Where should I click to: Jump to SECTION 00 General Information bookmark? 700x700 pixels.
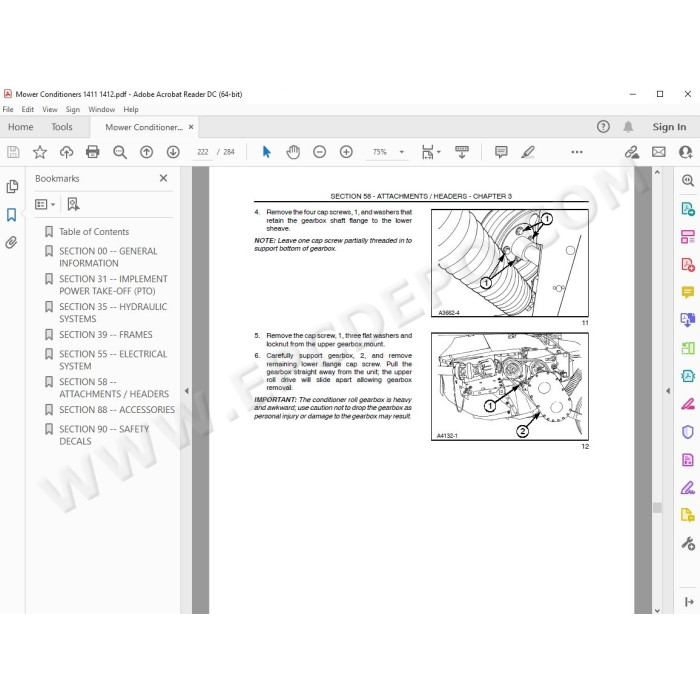click(x=108, y=257)
